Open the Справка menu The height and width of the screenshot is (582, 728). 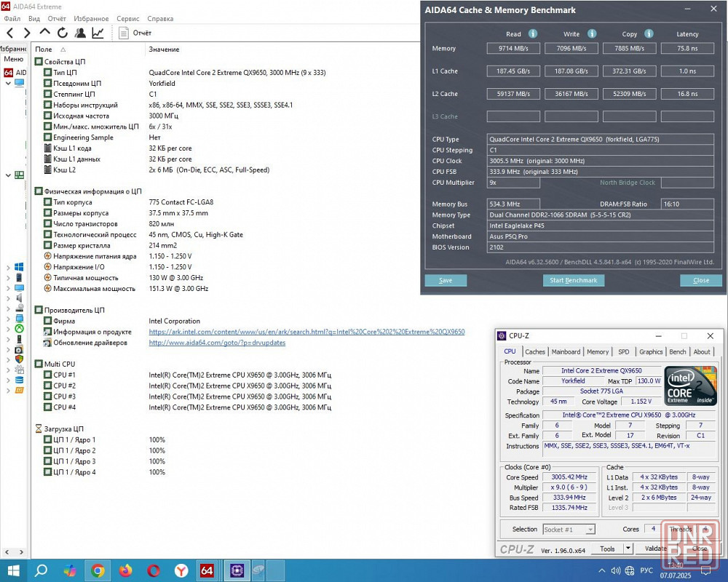(160, 19)
